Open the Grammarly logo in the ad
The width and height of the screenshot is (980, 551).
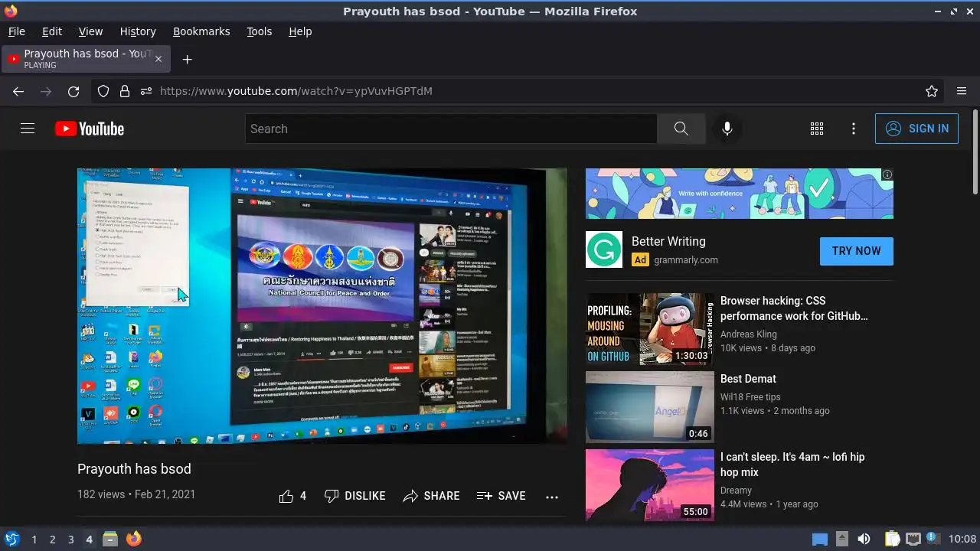pos(604,250)
